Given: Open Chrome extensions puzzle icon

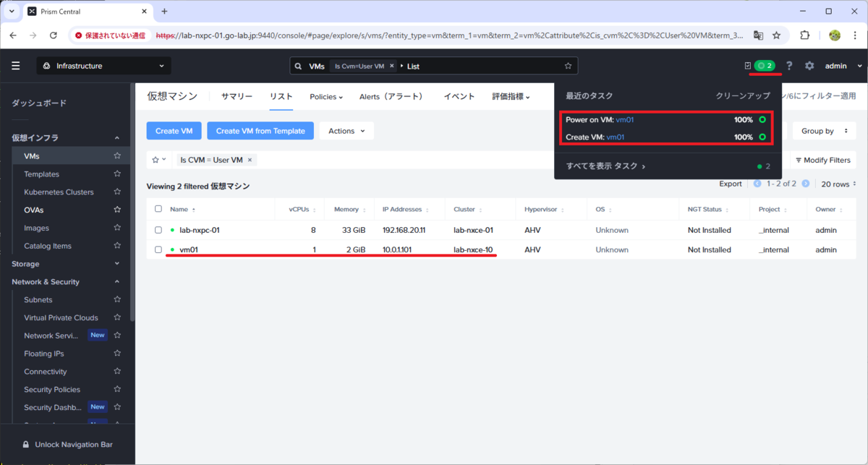Looking at the screenshot, I should pyautogui.click(x=804, y=35).
